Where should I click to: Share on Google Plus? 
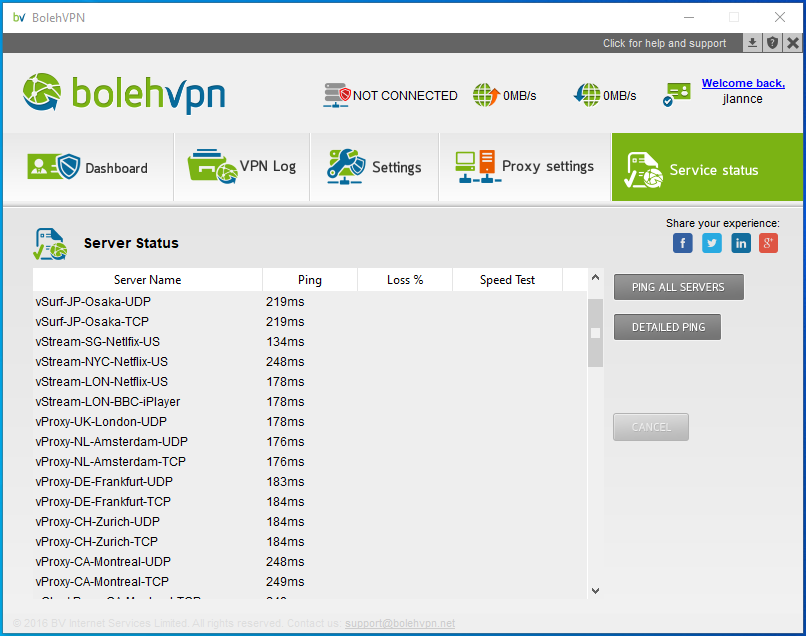tap(768, 243)
